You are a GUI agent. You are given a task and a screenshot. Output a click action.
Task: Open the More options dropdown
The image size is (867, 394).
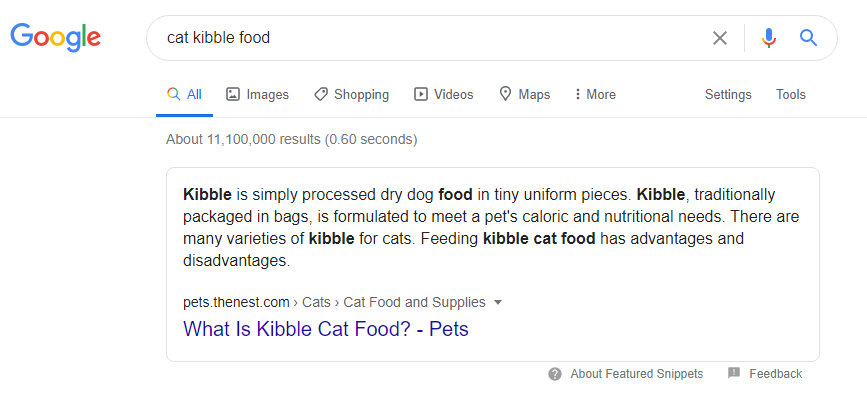coord(595,94)
